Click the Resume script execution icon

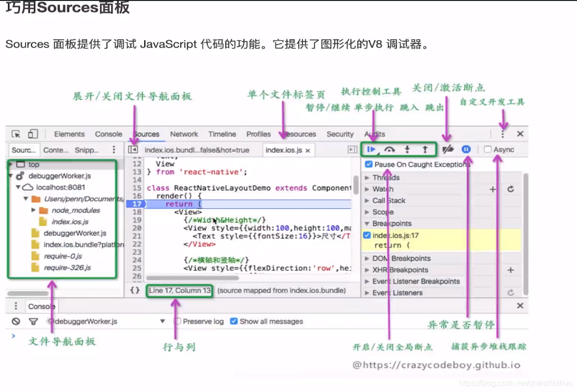[x=370, y=149]
